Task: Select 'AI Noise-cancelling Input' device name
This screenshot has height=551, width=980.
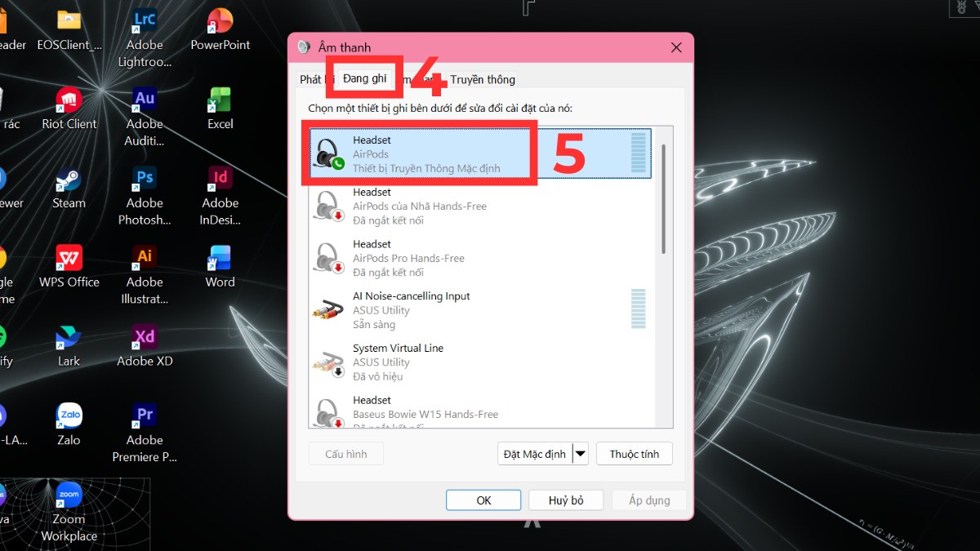Action: coord(412,296)
